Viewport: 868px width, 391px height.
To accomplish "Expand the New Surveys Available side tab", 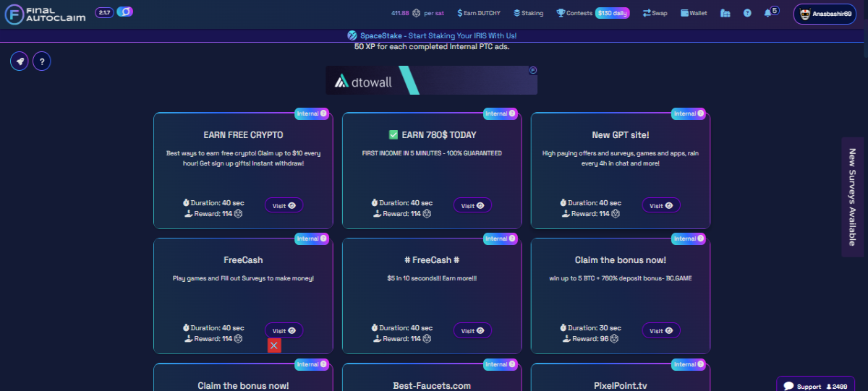I will pos(852,197).
